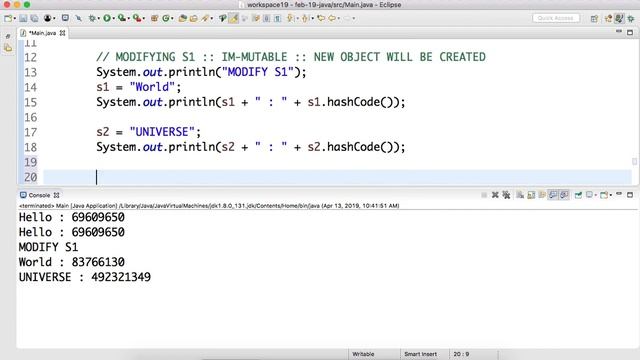Click the Open Task folder icon
Screen dimensions: 640x360
pos(193,18)
